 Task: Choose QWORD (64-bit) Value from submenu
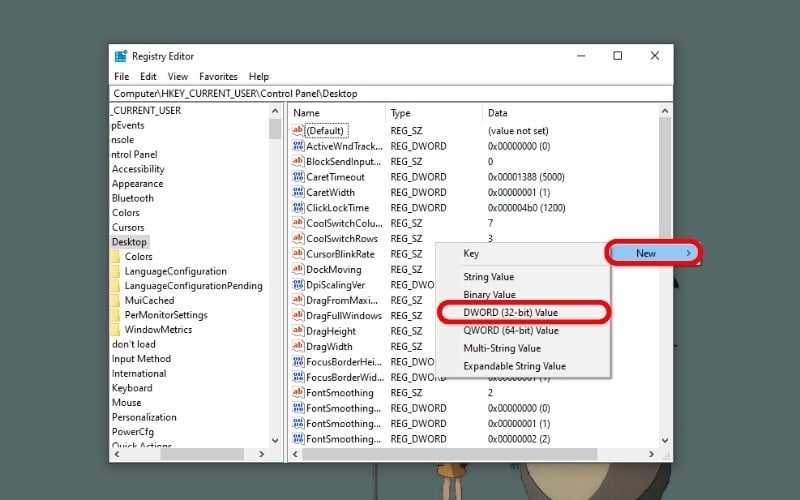tap(523, 330)
